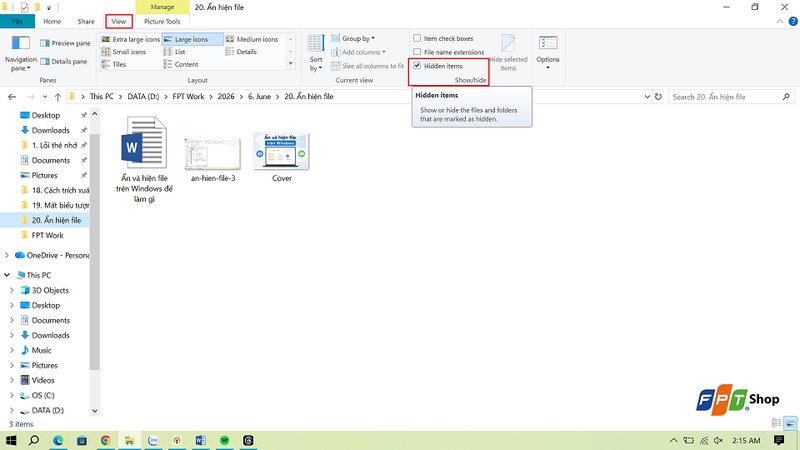Screen dimensions: 800x450
Task: Open Add columns dropdown
Action: 358,52
